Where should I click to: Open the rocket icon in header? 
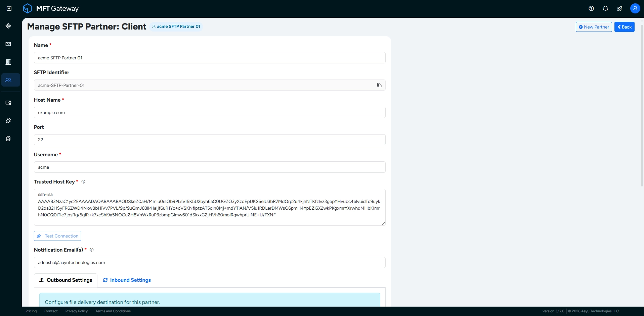point(619,8)
